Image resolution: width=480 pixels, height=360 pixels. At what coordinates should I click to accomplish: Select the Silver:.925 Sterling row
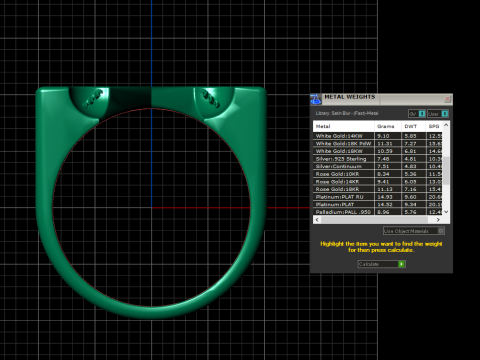click(378, 159)
